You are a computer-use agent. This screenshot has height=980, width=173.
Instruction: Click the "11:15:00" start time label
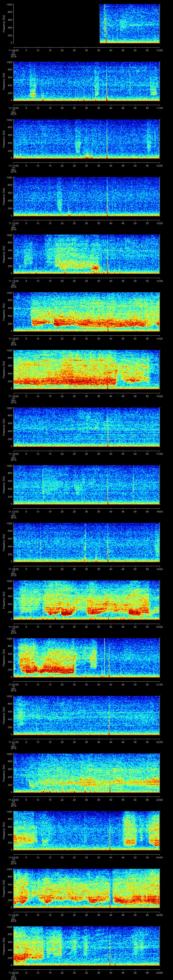click(x=14, y=396)
